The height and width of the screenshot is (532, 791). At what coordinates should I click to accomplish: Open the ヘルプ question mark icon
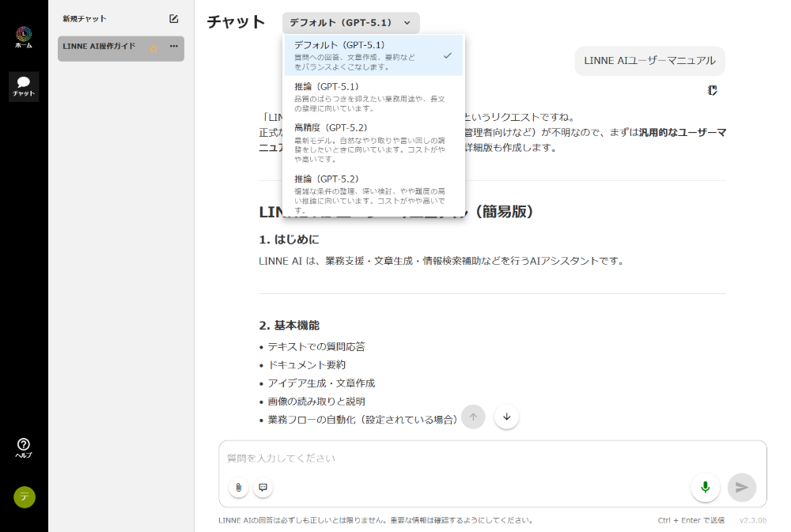coord(24,447)
